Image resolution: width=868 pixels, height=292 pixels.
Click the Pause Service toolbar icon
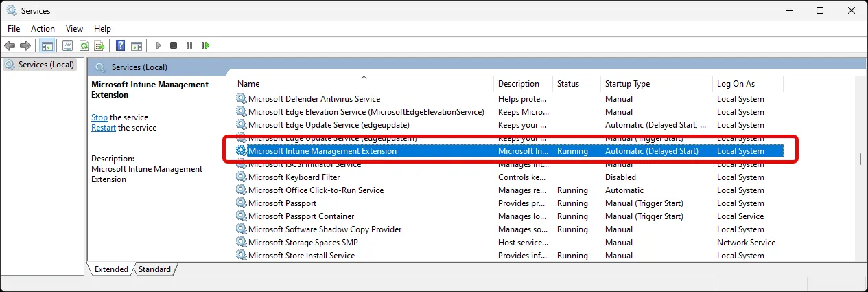pyautogui.click(x=189, y=45)
